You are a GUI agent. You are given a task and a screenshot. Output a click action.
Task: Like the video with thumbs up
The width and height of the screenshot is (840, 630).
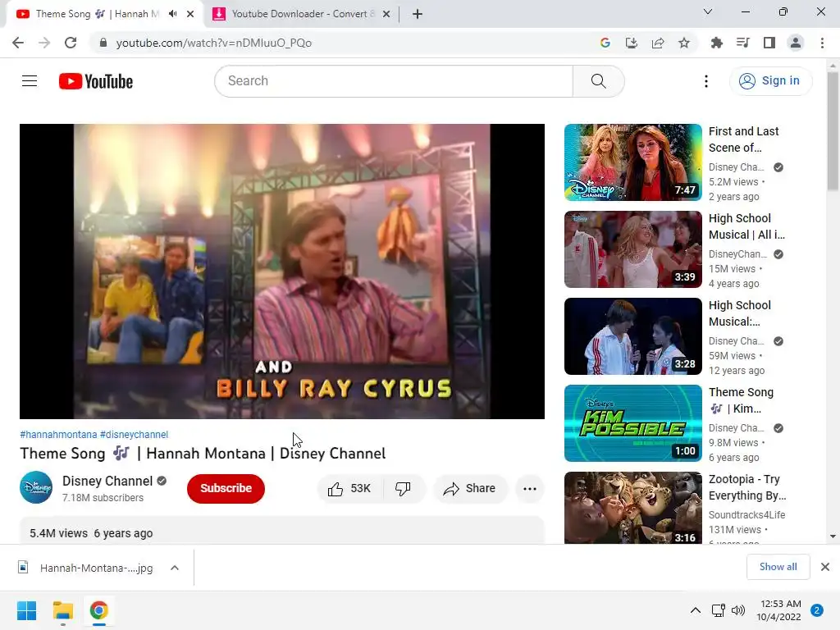pyautogui.click(x=351, y=488)
